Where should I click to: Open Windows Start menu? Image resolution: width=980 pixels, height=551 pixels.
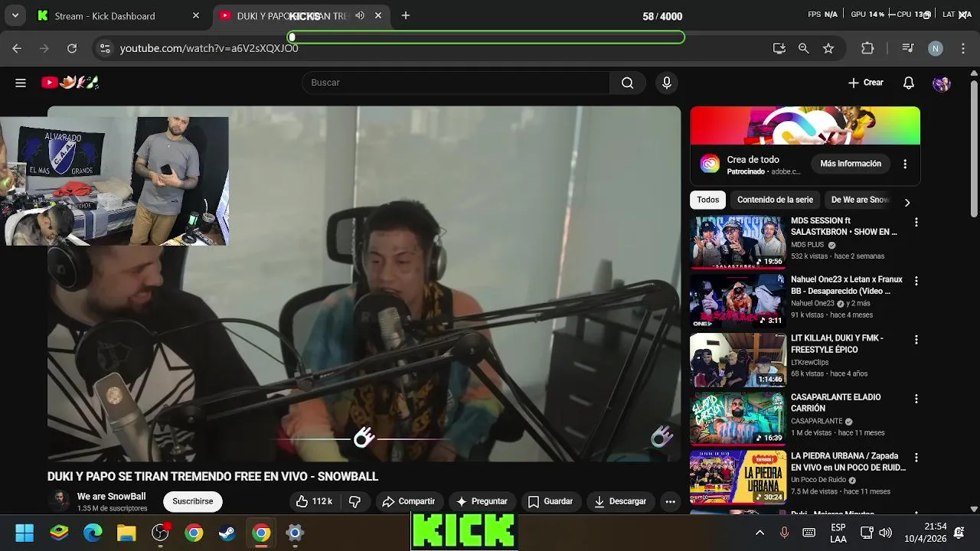tap(24, 533)
